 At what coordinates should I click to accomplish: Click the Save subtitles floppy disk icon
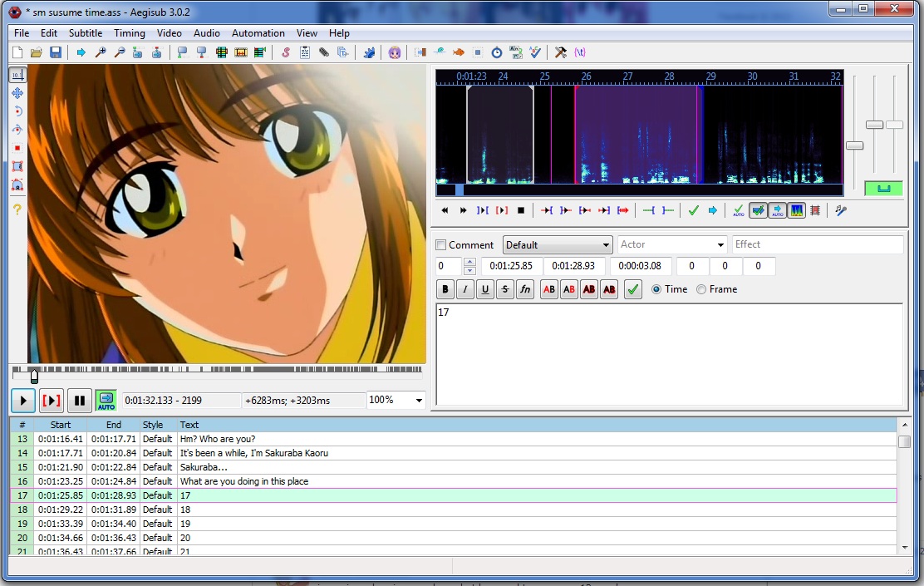point(56,52)
